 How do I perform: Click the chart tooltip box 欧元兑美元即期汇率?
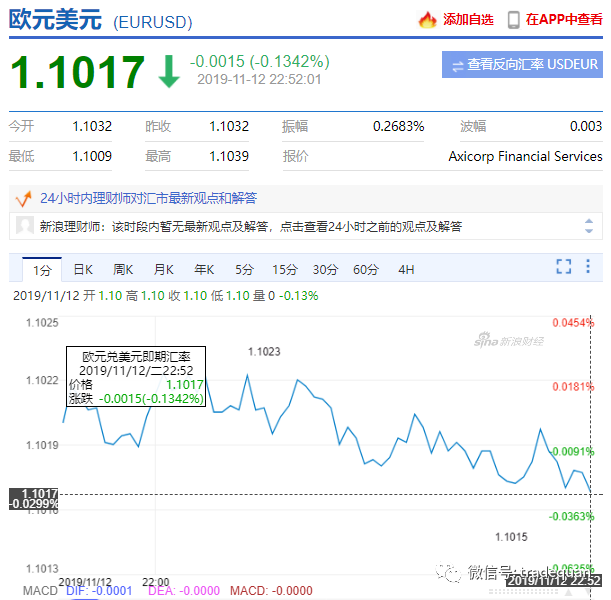(x=136, y=377)
